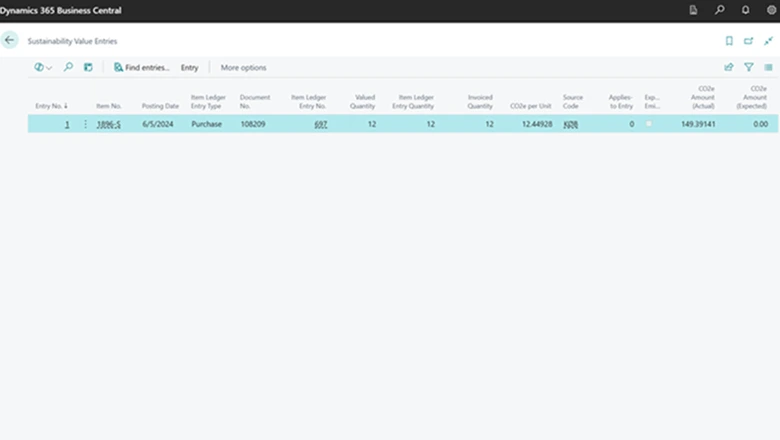Open the settings gear in top bar
The height and width of the screenshot is (440, 780).
coord(771,10)
